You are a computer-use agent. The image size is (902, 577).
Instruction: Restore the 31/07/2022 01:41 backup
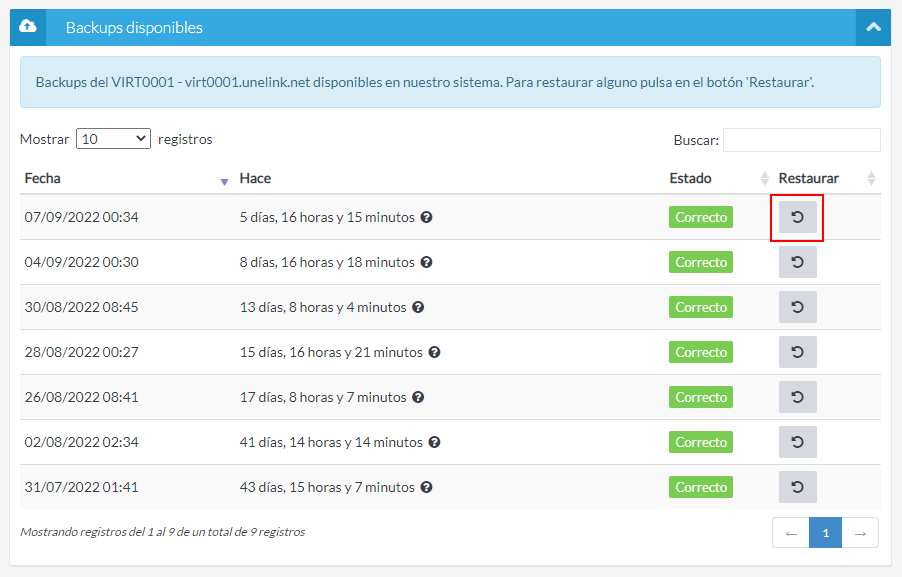pos(797,487)
